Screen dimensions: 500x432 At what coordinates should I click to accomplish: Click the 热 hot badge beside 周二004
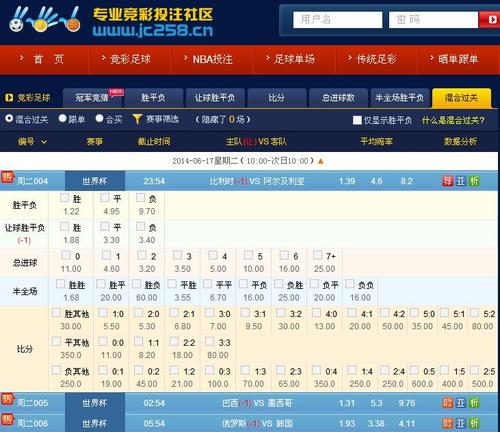pyautogui.click(x=7, y=177)
